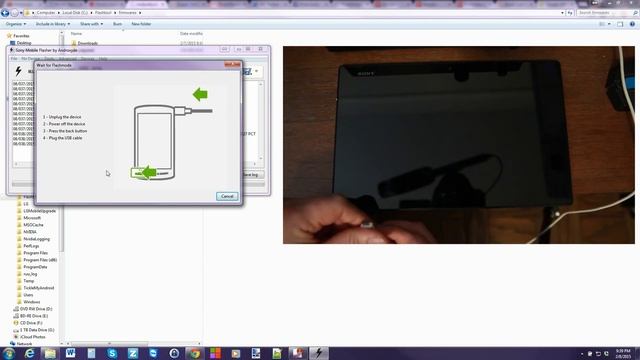The width and height of the screenshot is (640, 360).
Task: Open Include in library dropdown
Action: (x=53, y=24)
